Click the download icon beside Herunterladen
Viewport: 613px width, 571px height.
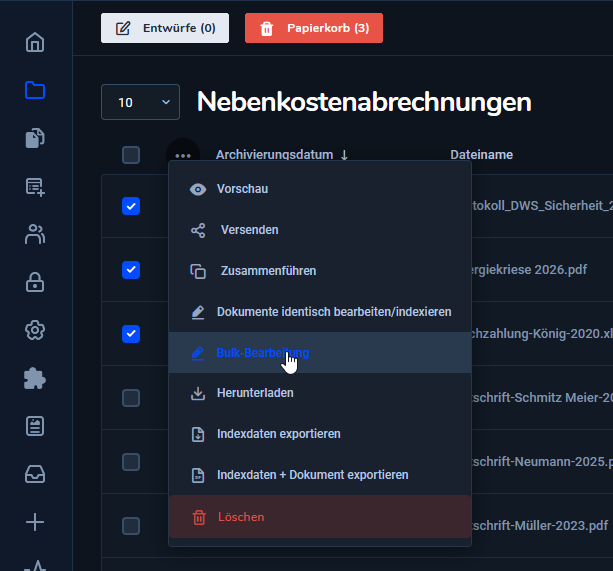click(198, 394)
